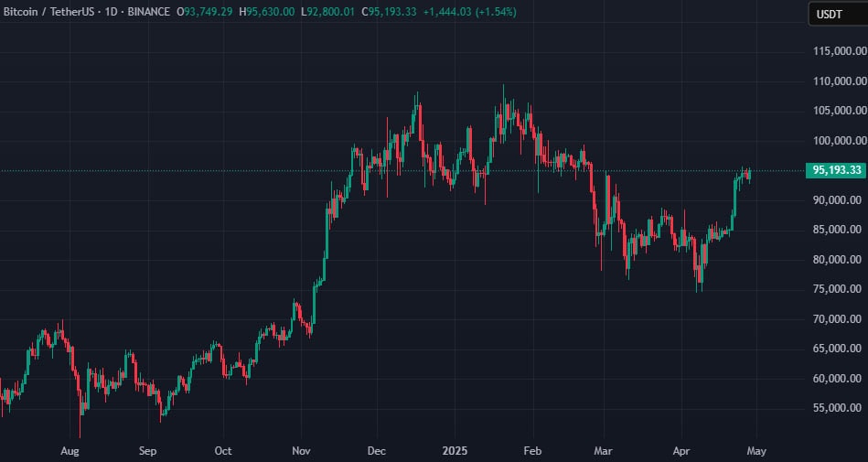Click the Feb label on time axis
Viewport: 868px width, 462px height.
(533, 451)
